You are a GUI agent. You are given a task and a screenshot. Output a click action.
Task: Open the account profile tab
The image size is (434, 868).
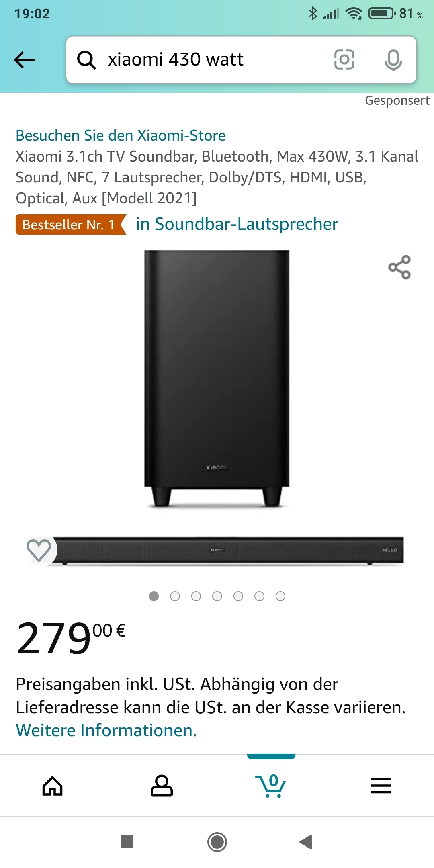(x=162, y=786)
